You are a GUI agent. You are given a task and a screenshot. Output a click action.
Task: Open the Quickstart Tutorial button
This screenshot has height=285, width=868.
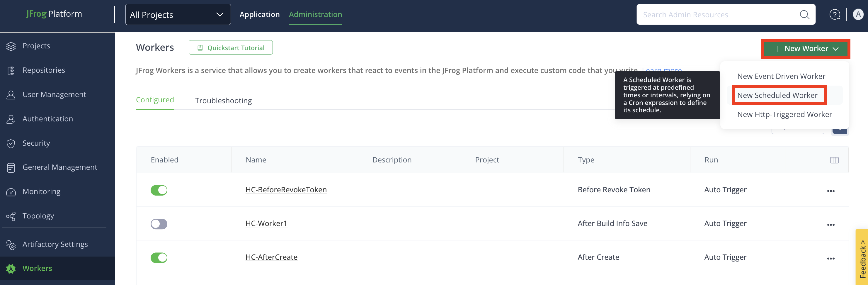230,48
